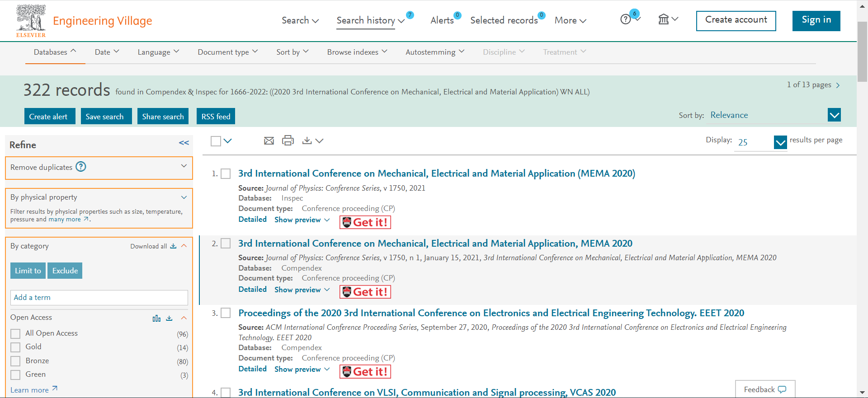Click the Elsevier tree logo
This screenshot has height=398, width=868.
(x=31, y=21)
